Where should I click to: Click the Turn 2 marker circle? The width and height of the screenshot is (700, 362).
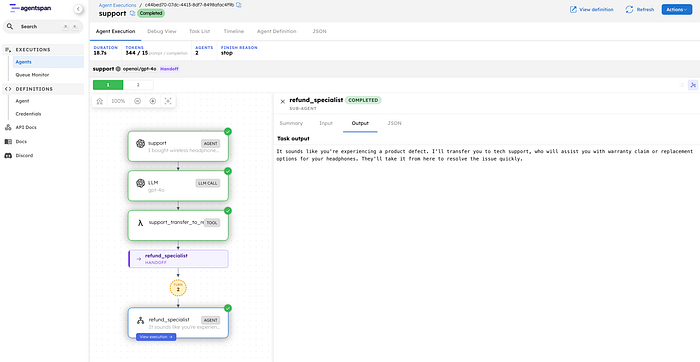coord(178,288)
